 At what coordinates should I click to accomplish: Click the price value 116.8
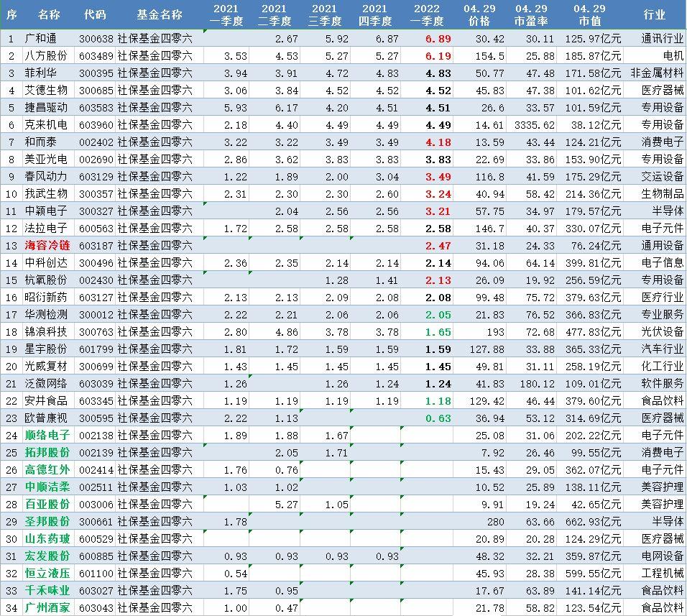490,177
